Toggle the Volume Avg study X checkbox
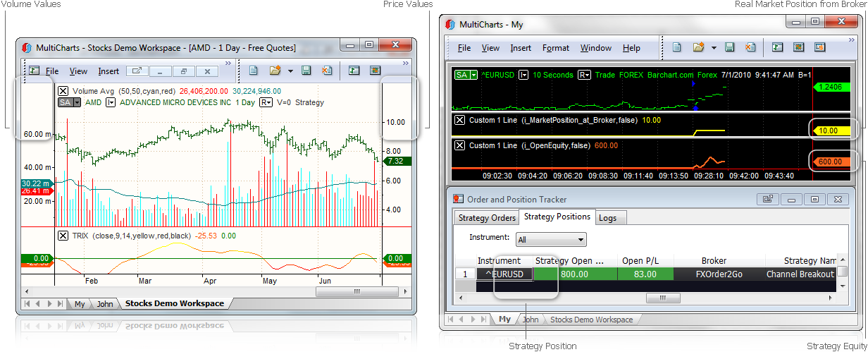The height and width of the screenshot is (352, 868). tap(63, 91)
